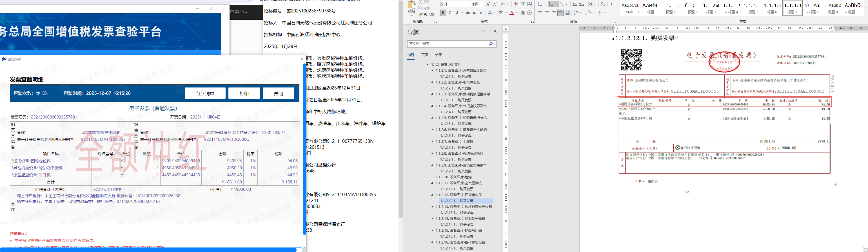
Task: Switch to the 标题 tab in navigation pane
Action: click(411, 55)
